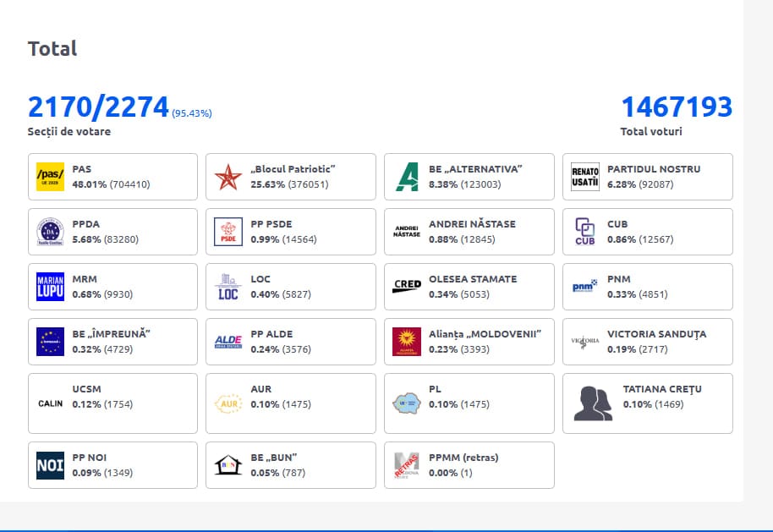The height and width of the screenshot is (532, 773).
Task: Click the CALIN logo for UCSM
Action: tap(50, 403)
